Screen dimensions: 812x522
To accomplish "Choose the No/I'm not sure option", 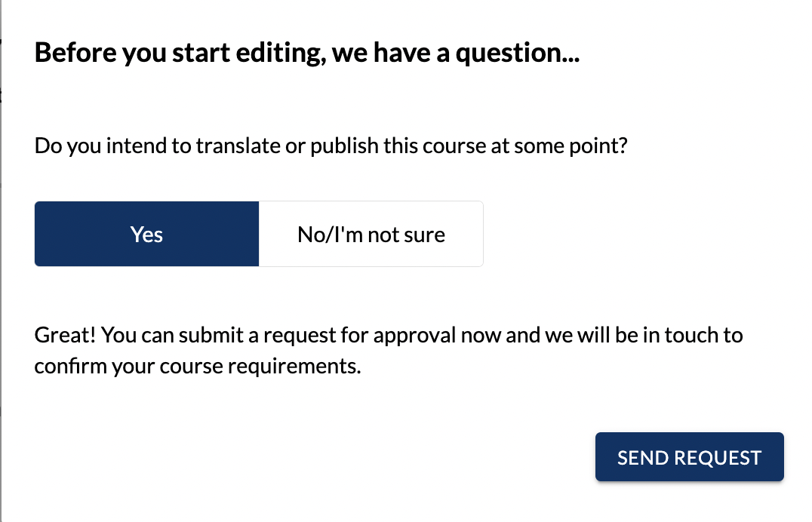I will tap(371, 234).
